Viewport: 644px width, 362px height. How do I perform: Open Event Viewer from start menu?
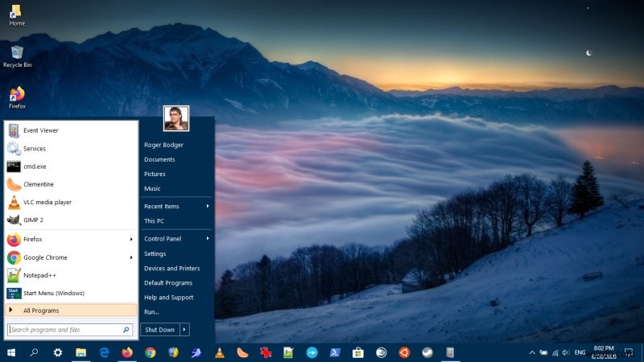[x=71, y=130]
